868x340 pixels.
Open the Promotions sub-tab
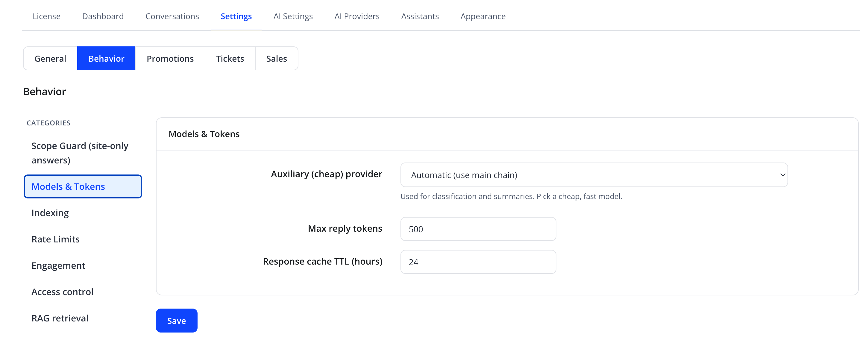170,58
